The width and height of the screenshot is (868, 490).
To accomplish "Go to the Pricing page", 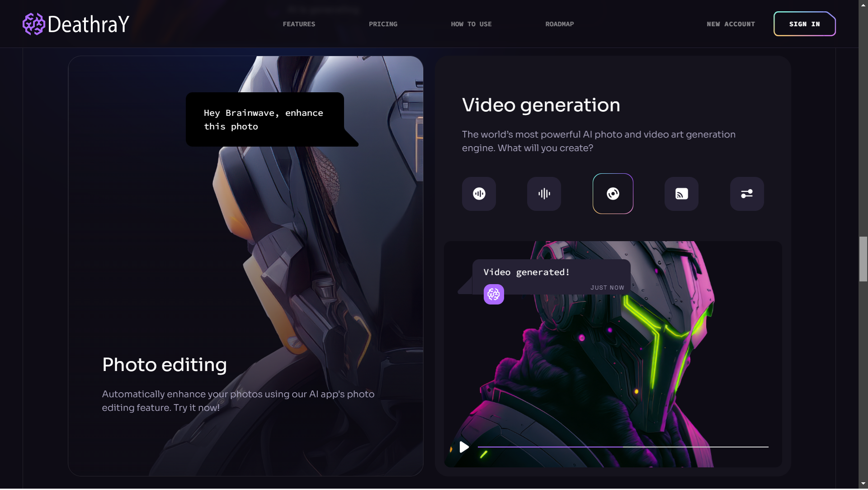I will tap(383, 24).
